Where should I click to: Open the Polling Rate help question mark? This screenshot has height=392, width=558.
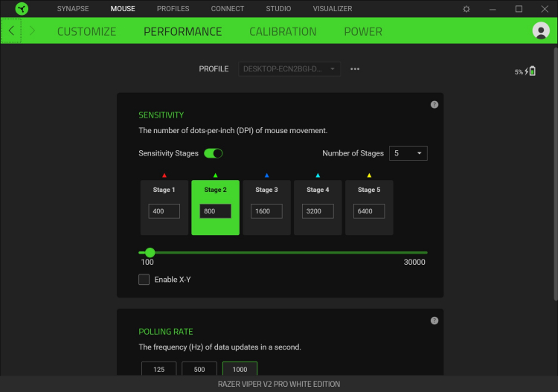[434, 321]
